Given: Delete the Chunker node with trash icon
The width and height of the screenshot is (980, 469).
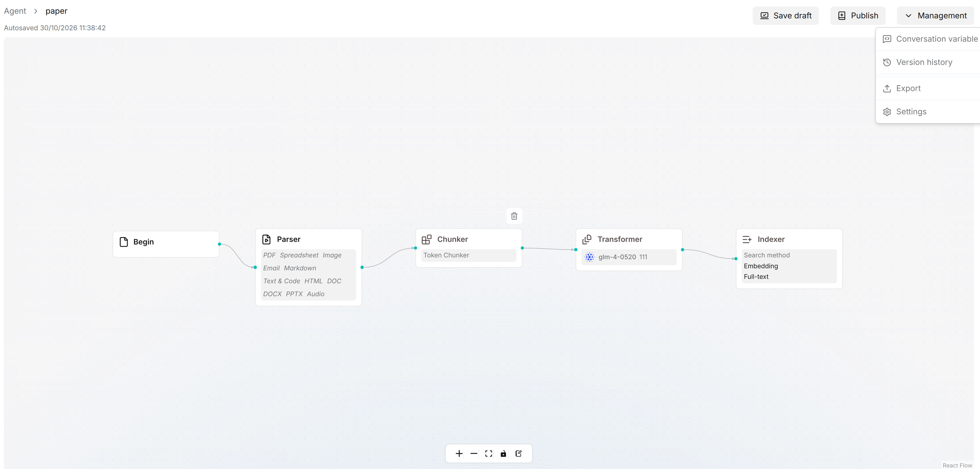Looking at the screenshot, I should click(514, 216).
